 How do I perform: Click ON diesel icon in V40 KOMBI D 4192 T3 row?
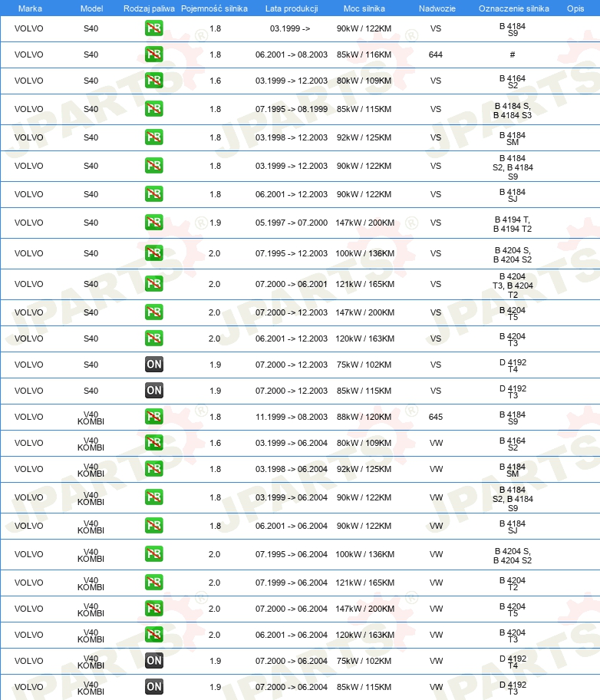(154, 687)
